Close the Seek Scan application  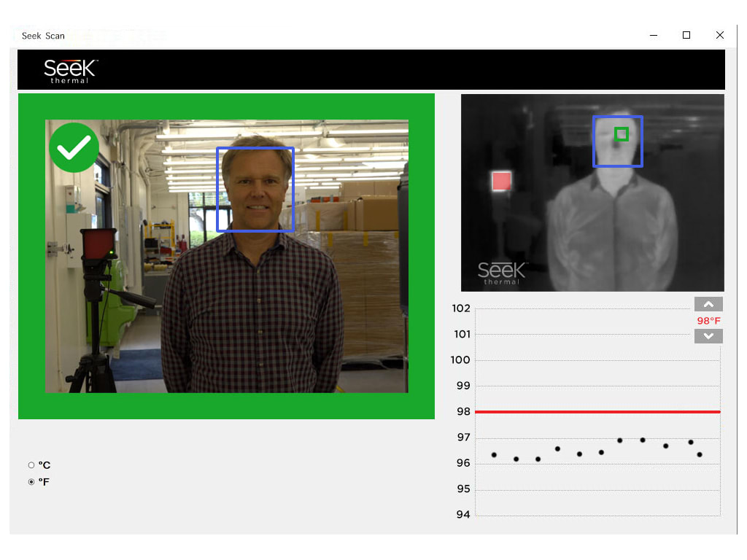tap(720, 35)
